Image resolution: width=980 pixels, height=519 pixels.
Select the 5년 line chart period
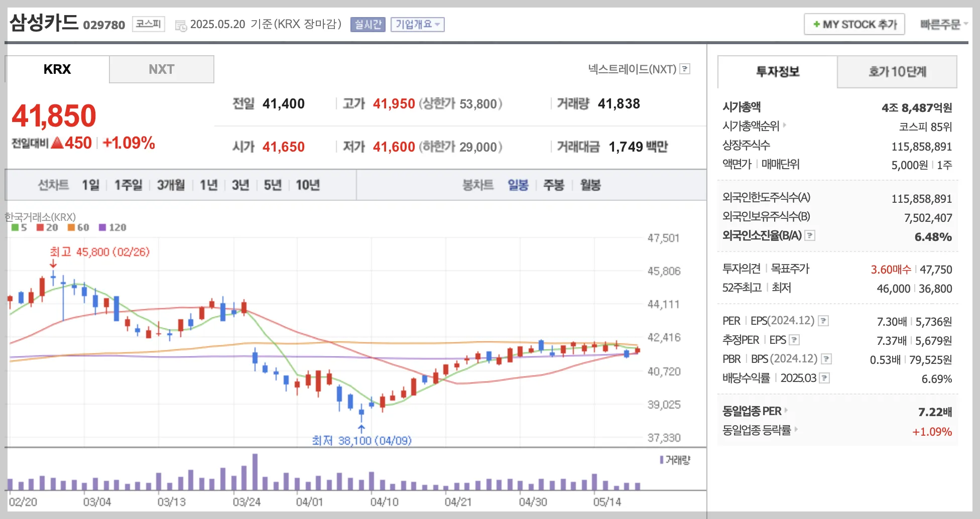coord(273,185)
